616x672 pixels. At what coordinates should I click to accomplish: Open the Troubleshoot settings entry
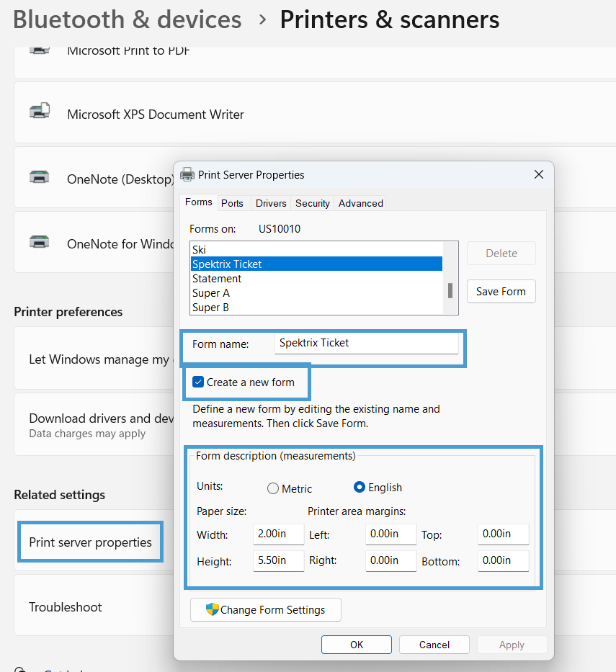(x=65, y=607)
